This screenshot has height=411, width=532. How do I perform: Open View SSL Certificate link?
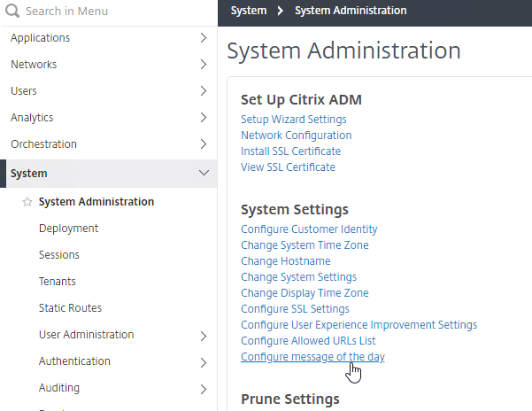click(288, 167)
